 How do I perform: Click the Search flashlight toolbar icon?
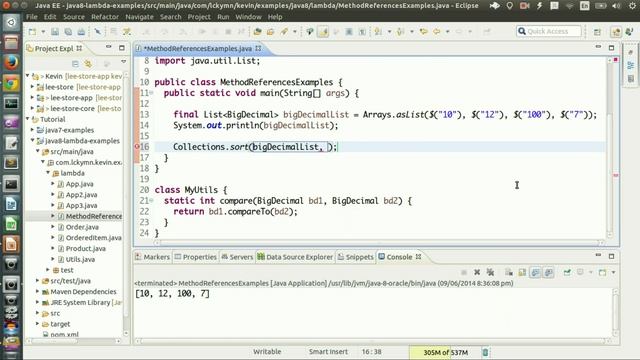284,31
